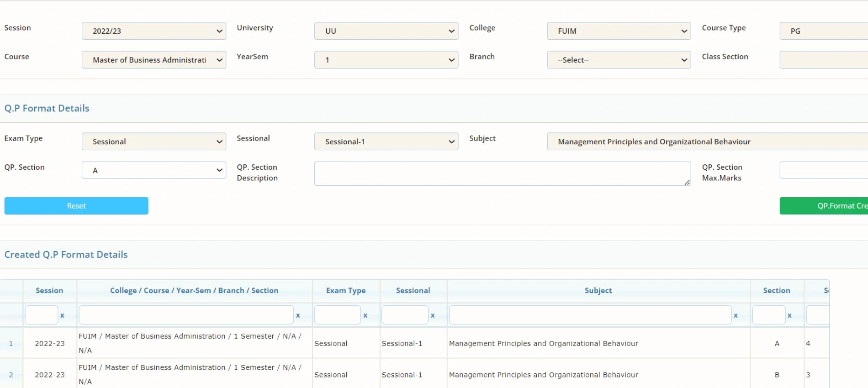Open the College dropdown showing FUIM
The image size is (868, 388).
619,31
